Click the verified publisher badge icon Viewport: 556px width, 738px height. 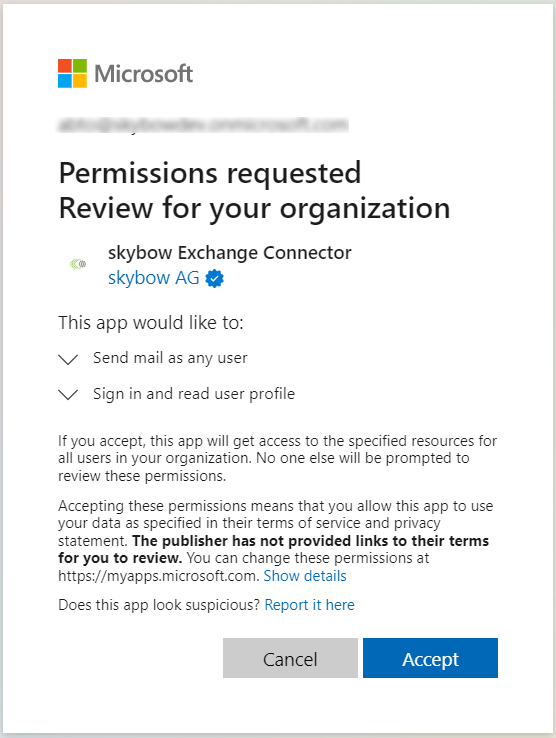[215, 278]
